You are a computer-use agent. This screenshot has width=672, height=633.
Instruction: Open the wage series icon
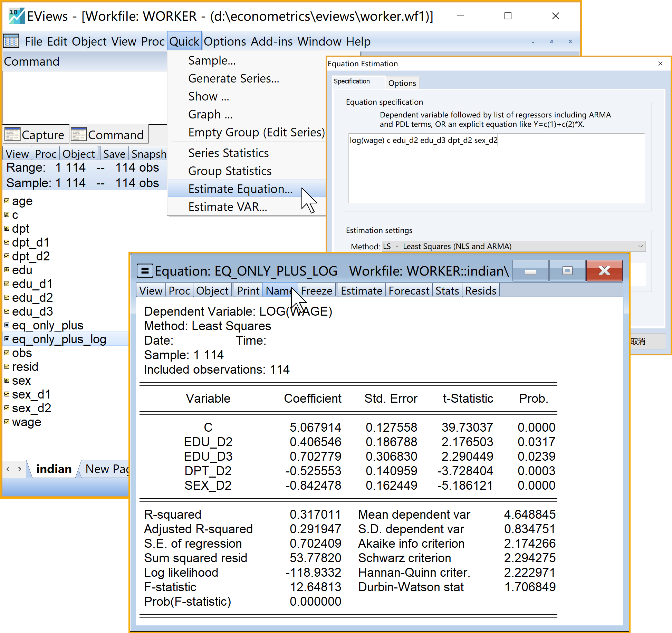click(7, 422)
